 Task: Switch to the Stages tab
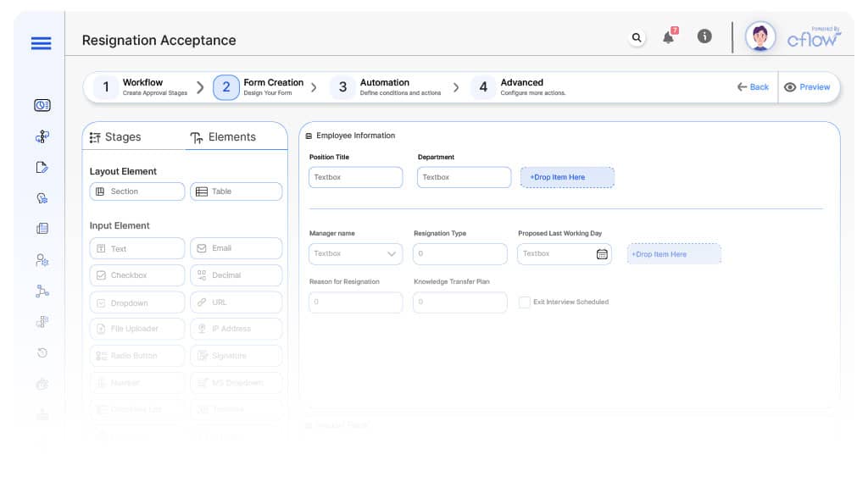(x=115, y=137)
